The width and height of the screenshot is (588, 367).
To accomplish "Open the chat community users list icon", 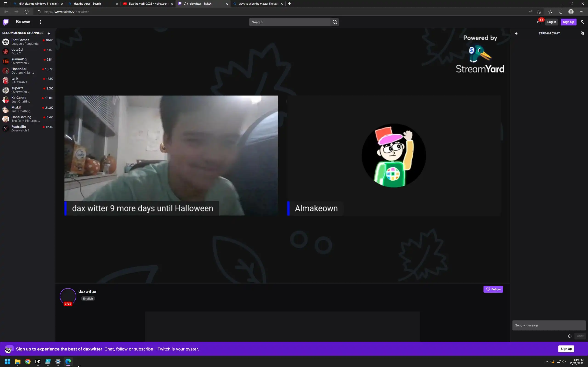I will pos(582,33).
